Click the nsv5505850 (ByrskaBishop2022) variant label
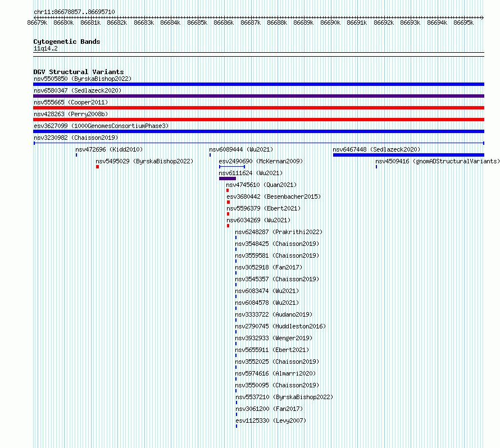The height and width of the screenshot is (448, 500). (x=83, y=79)
